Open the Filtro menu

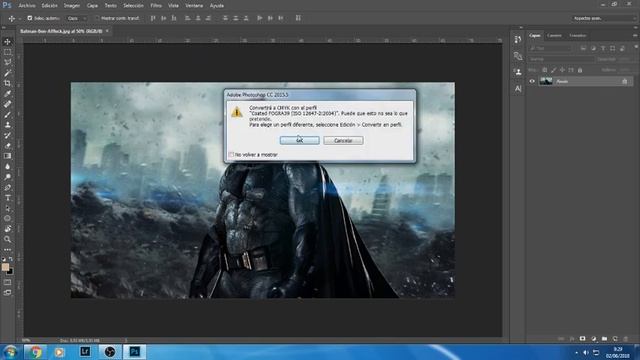pos(156,6)
